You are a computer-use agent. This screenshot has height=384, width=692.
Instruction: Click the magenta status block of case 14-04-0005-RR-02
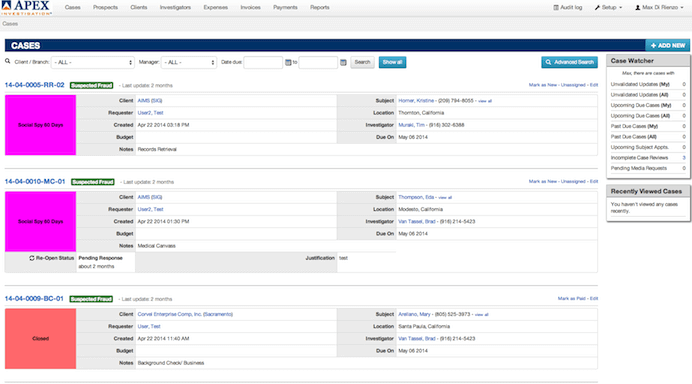pyautogui.click(x=41, y=125)
